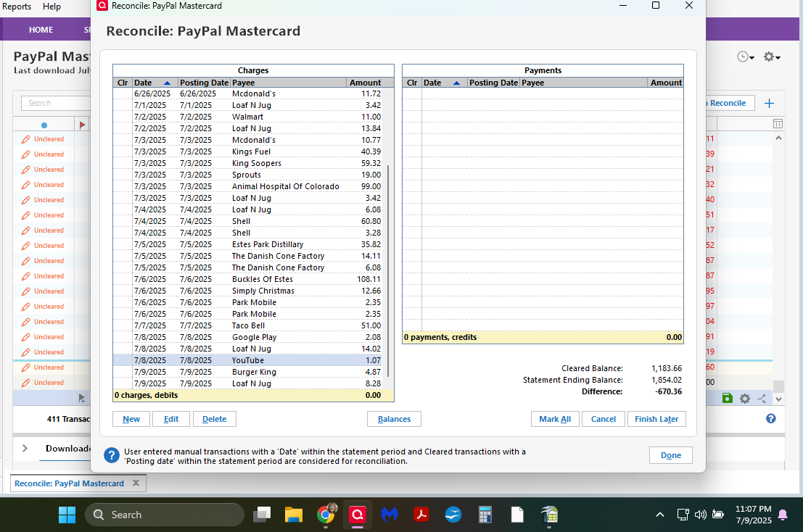Open the Reports menu
Viewport: 803px width, 532px height.
[x=17, y=7]
